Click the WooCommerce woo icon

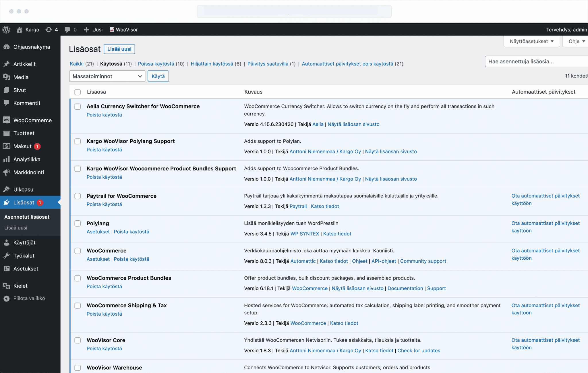tap(7, 120)
